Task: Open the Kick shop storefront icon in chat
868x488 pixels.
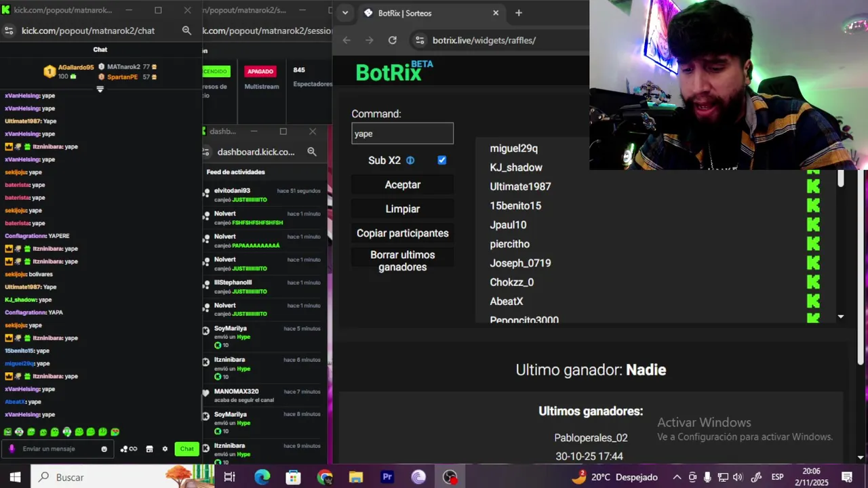Action: [x=149, y=449]
